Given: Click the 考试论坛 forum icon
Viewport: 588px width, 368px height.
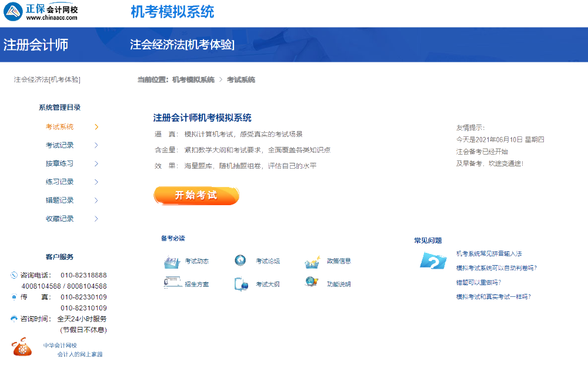Looking at the screenshot, I should click(x=240, y=259).
